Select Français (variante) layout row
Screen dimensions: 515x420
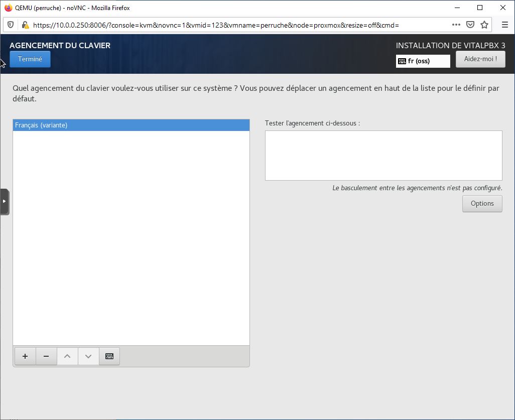(131, 125)
